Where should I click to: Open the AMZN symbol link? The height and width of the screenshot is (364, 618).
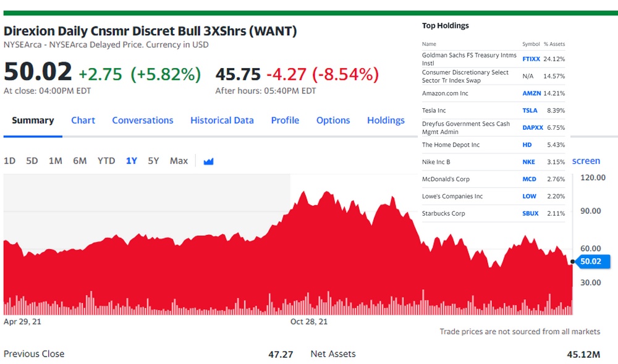pyautogui.click(x=531, y=93)
